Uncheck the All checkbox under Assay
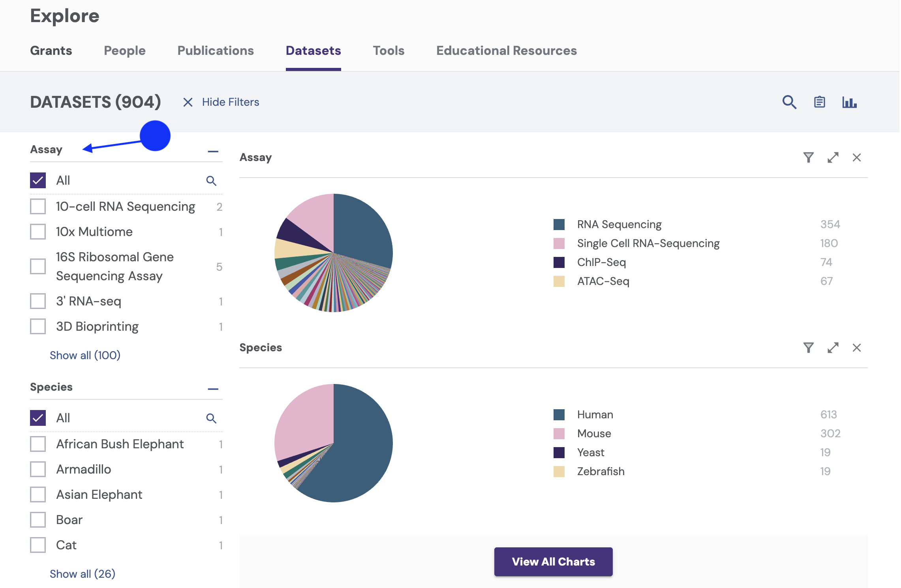Screen dimensions: 901x588 (x=38, y=180)
